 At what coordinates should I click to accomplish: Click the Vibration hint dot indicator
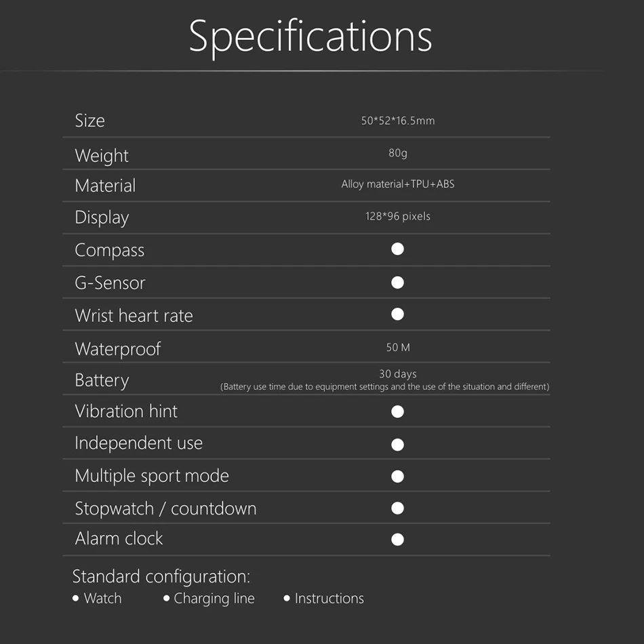(x=398, y=411)
